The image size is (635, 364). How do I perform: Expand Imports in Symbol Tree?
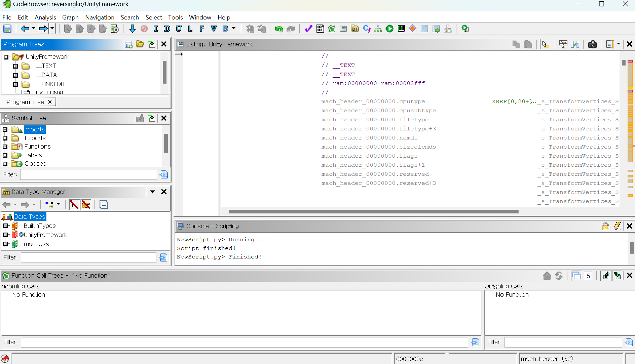[x=5, y=129]
